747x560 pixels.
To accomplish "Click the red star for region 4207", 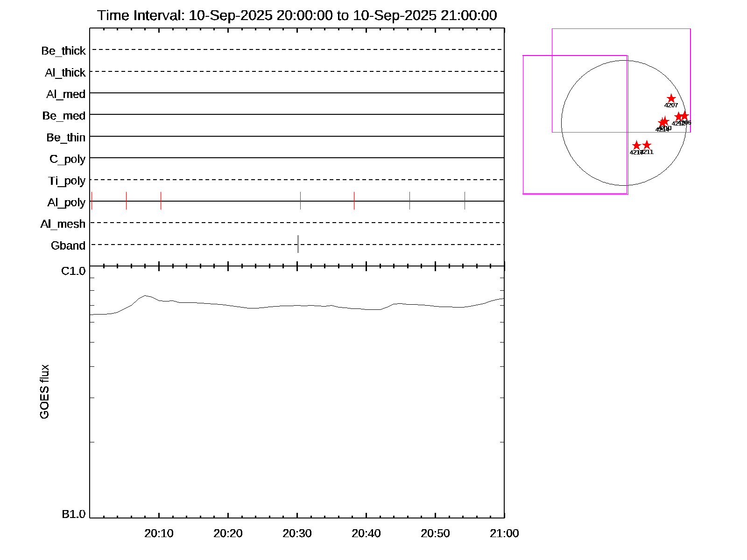I will (671, 98).
